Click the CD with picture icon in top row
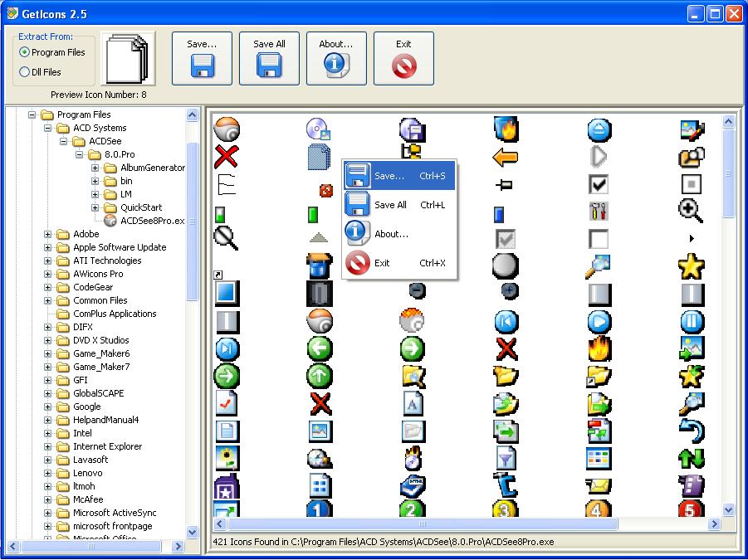748x560 pixels. click(319, 129)
